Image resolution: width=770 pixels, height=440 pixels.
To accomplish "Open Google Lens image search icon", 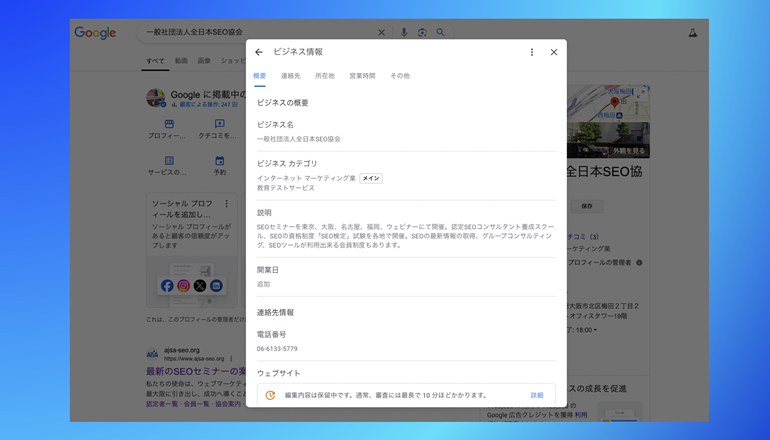I will (422, 32).
